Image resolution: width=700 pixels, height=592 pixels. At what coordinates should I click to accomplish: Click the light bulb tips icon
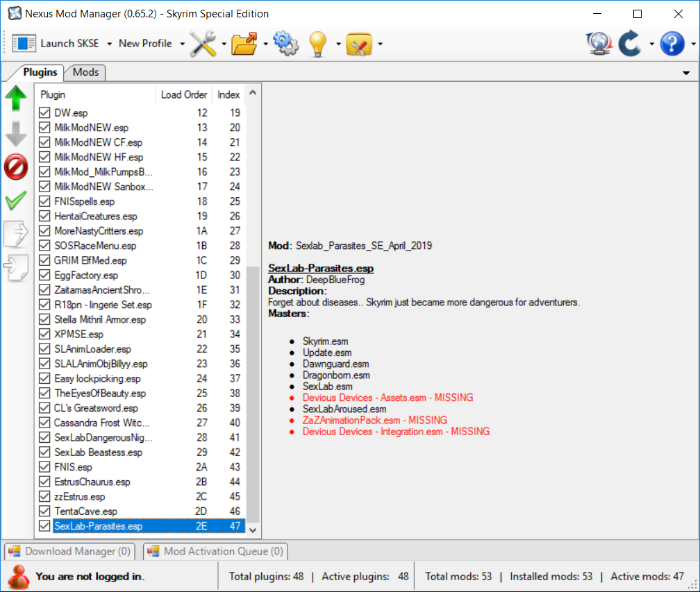coord(317,44)
